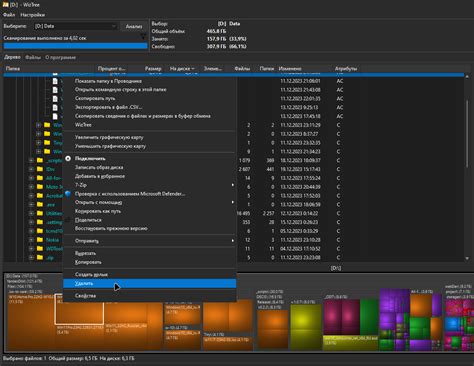Sort by the На диске column header
The height and width of the screenshot is (366, 474).
point(182,69)
